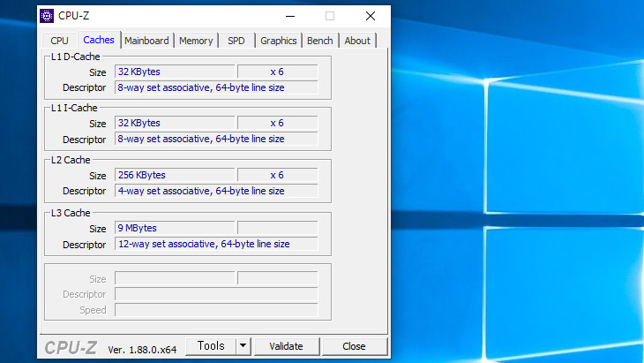Click the Close button at bottom
The width and height of the screenshot is (644, 363).
point(354,346)
